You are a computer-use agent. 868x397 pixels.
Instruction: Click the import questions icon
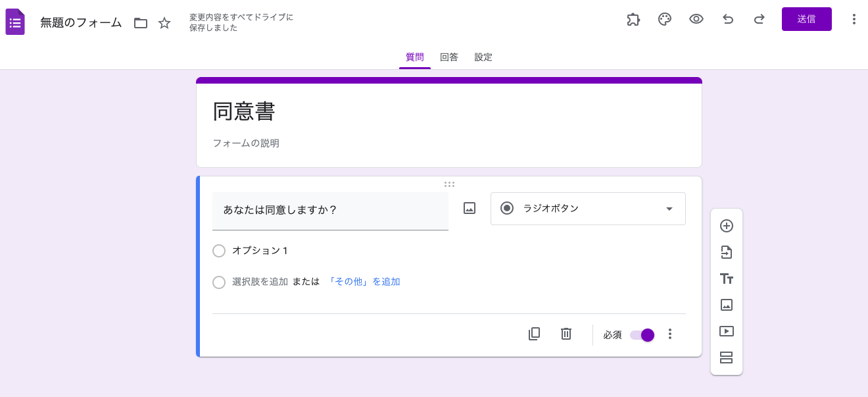pyautogui.click(x=727, y=252)
